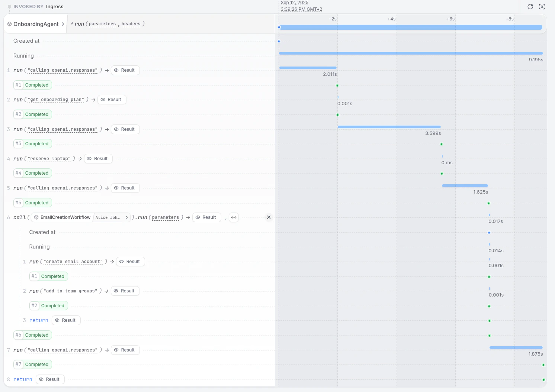Click the green completion dot for step #1
This screenshot has height=392, width=555.
337,85
